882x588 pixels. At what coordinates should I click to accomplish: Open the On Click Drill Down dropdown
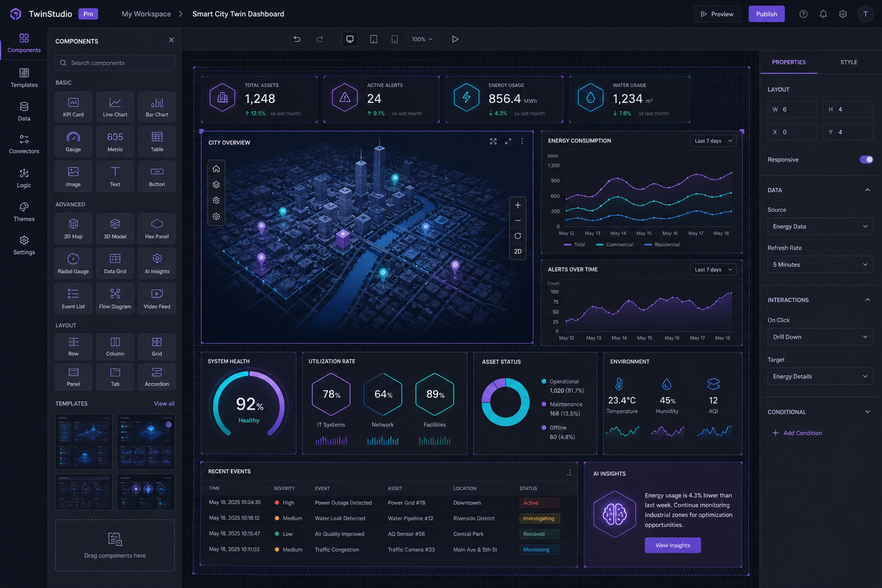(x=820, y=337)
